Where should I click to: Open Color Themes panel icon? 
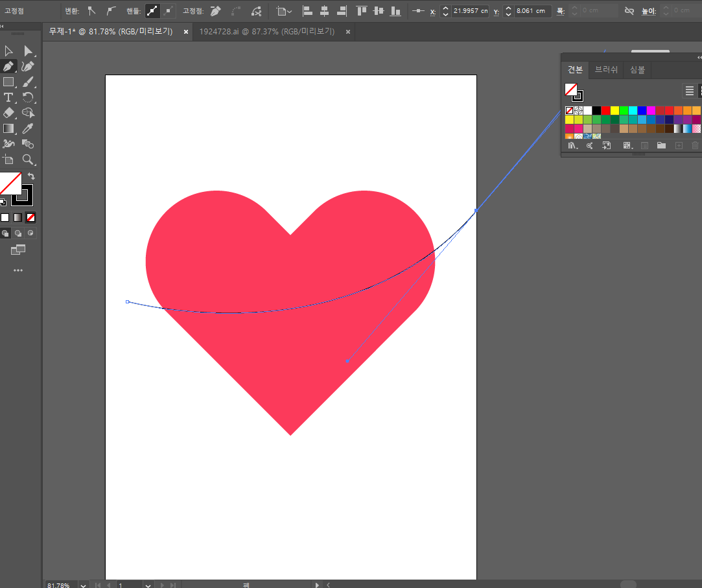coord(589,146)
